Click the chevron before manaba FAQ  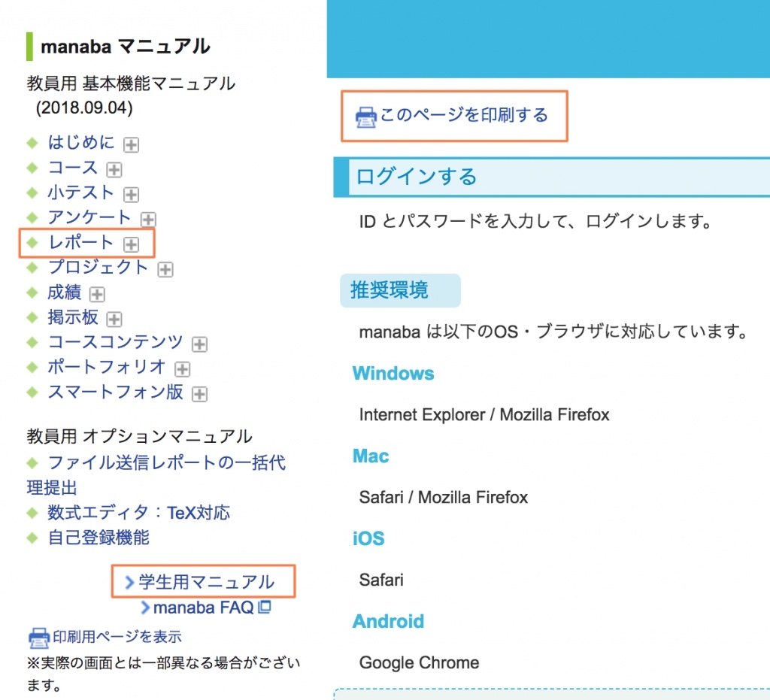145,608
